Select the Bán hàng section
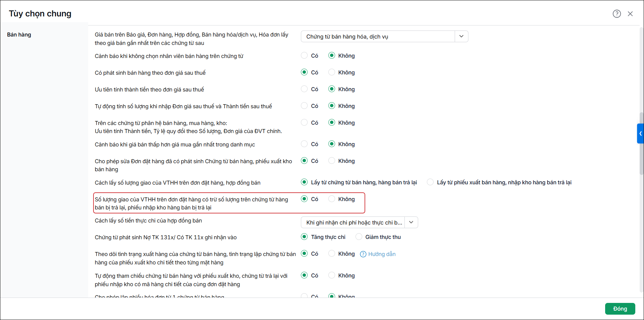 pyautogui.click(x=19, y=35)
